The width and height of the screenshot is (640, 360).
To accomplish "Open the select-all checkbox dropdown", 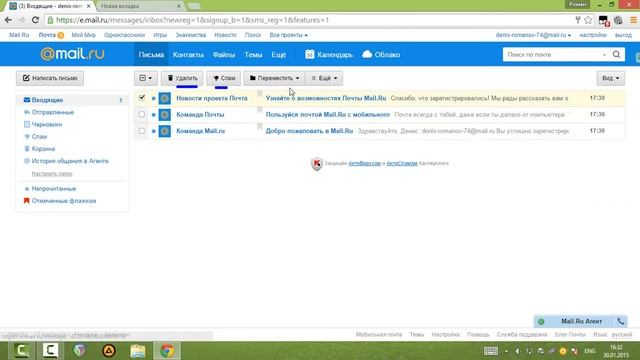I will coord(146,78).
